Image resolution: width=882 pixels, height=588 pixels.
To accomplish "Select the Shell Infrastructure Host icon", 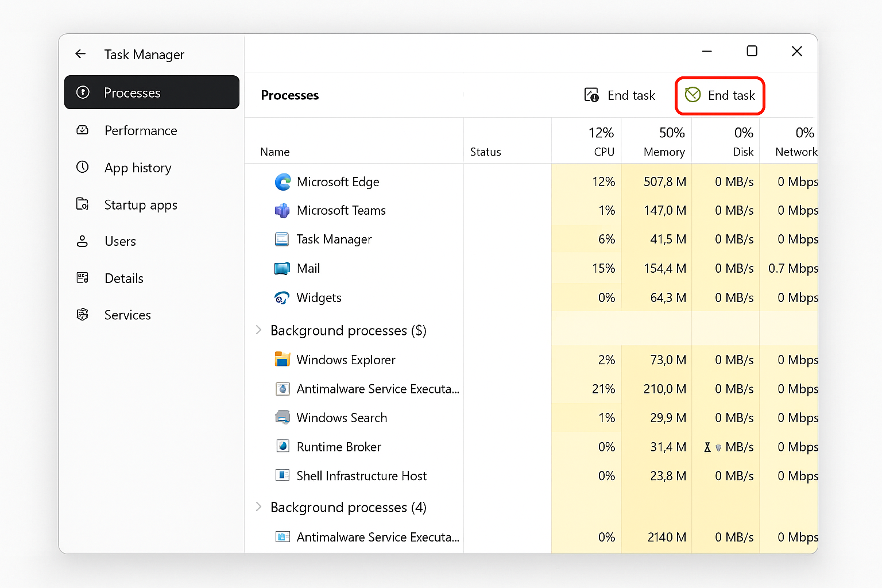I will point(283,475).
